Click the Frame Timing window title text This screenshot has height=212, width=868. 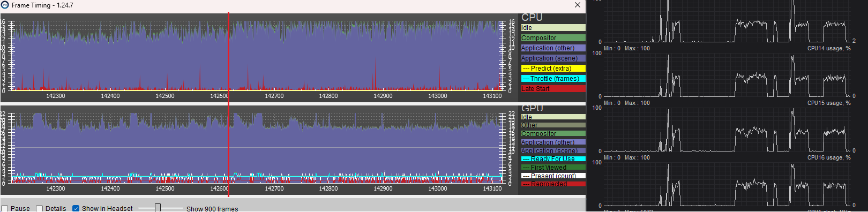(x=42, y=5)
